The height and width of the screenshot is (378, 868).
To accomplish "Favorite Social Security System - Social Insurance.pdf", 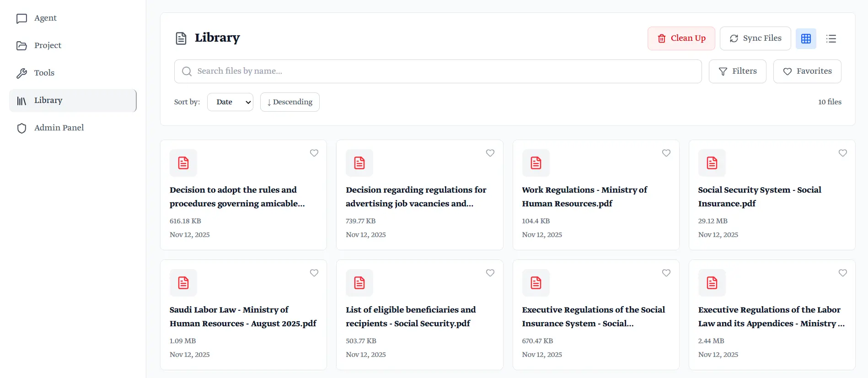I will 843,153.
